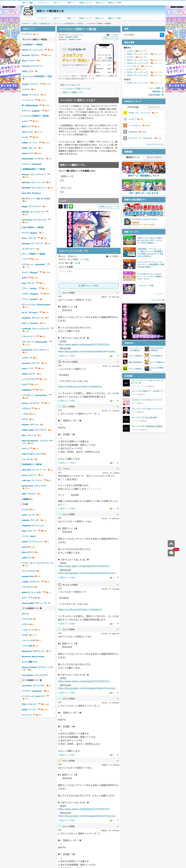Expand 返信コメントを書く under comment 2855

coord(67,356)
